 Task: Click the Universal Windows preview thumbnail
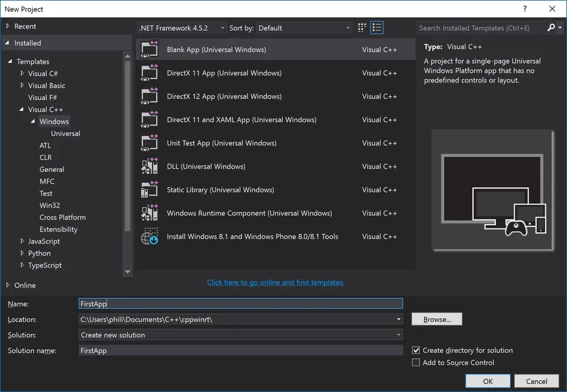click(x=493, y=190)
